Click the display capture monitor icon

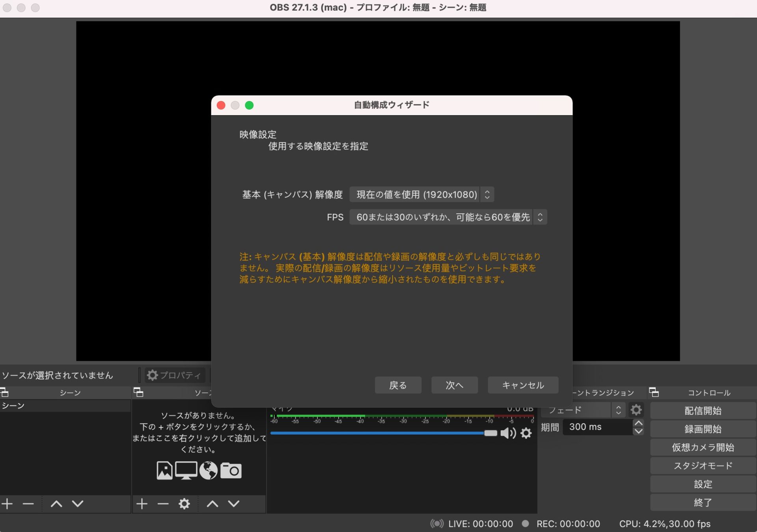coord(186,470)
